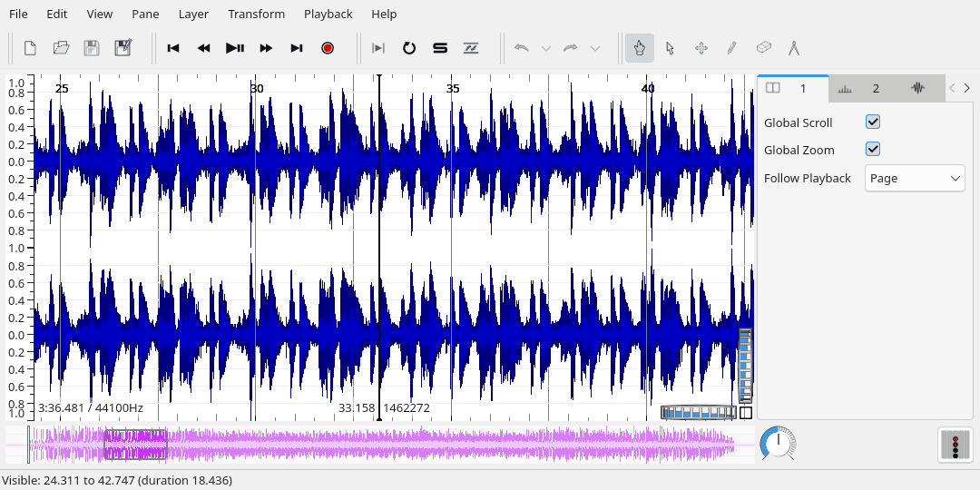
Task: Click the 1462272 frame number label
Action: click(407, 408)
